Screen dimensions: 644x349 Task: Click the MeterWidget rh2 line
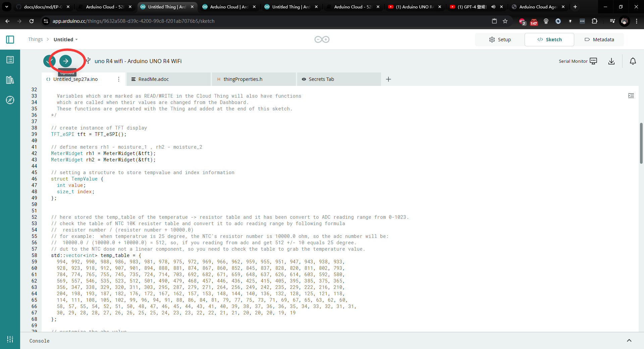pos(103,160)
